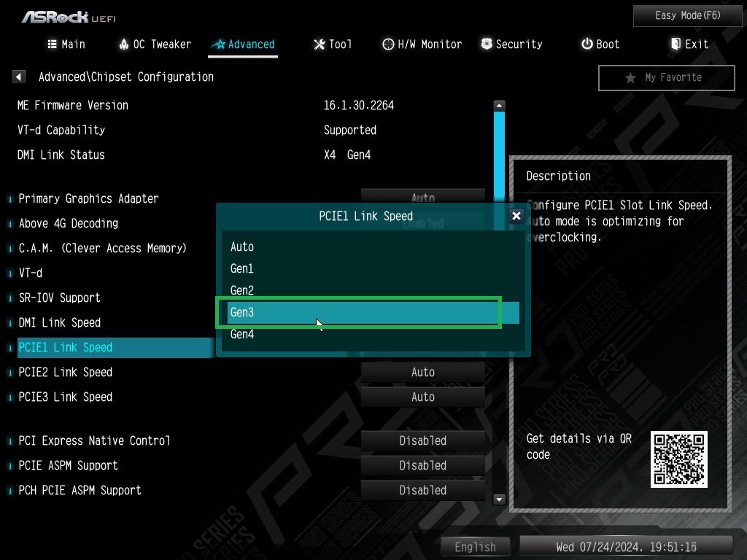Click scrollbar down arrow
747x560 pixels.
tap(500, 499)
